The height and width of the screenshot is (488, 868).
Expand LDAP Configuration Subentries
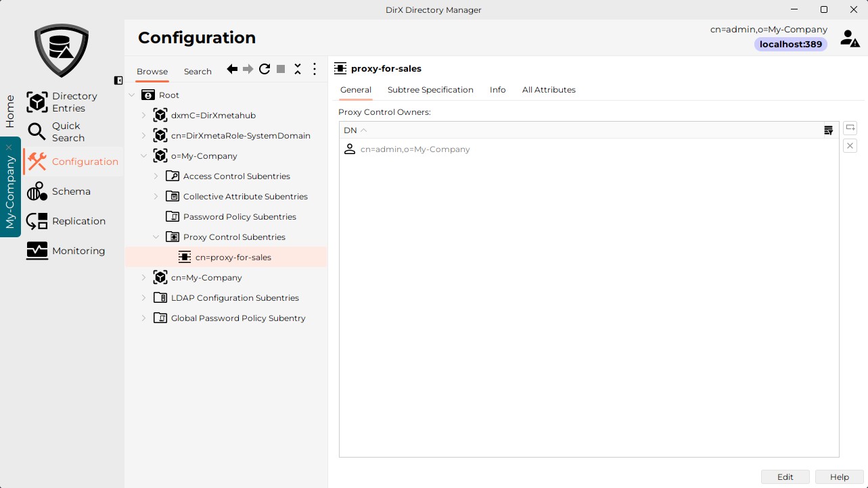[x=143, y=298]
